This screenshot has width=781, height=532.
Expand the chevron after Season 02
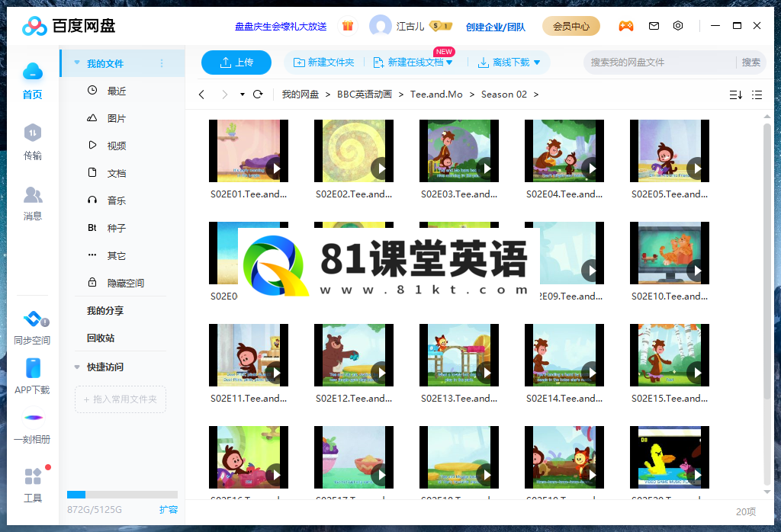[x=536, y=95]
